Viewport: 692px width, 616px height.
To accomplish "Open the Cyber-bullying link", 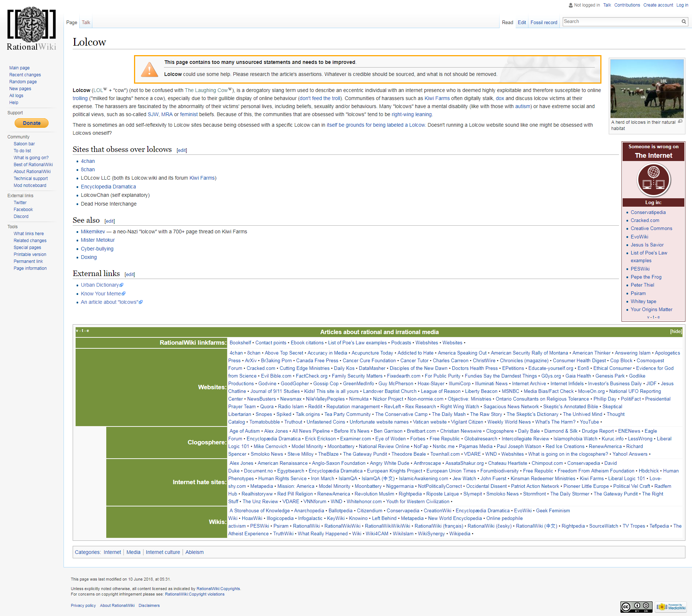I will [x=97, y=249].
